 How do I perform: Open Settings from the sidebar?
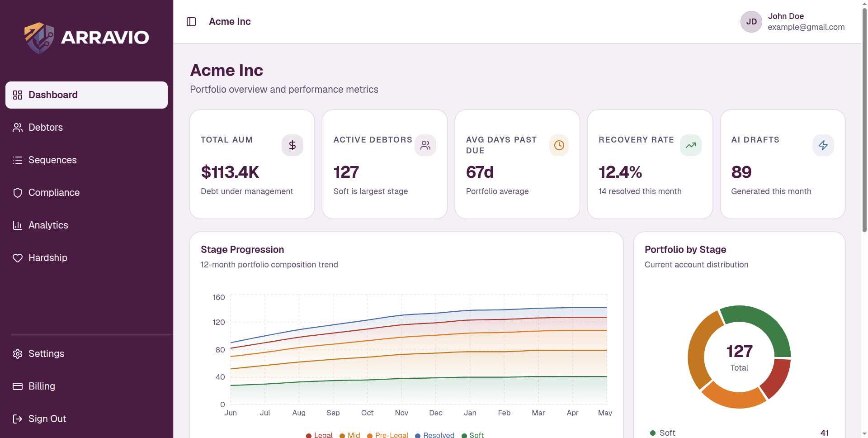pos(86,354)
